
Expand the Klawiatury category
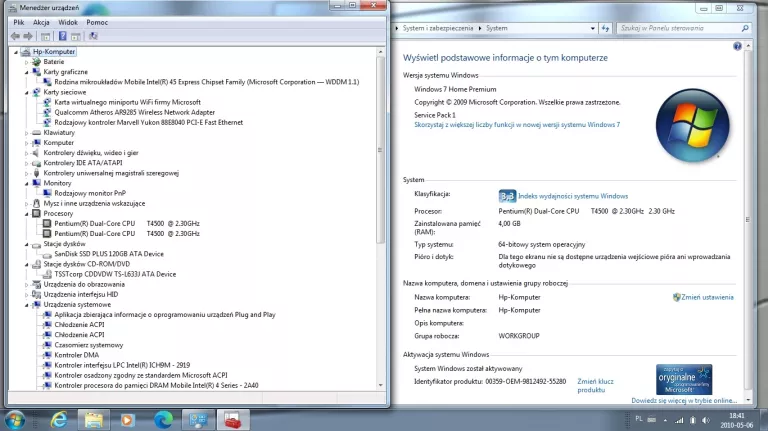pyautogui.click(x=28, y=132)
